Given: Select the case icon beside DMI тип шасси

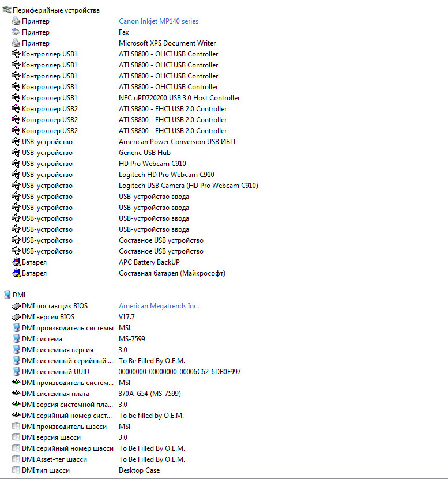Looking at the screenshot, I should tap(16, 470).
